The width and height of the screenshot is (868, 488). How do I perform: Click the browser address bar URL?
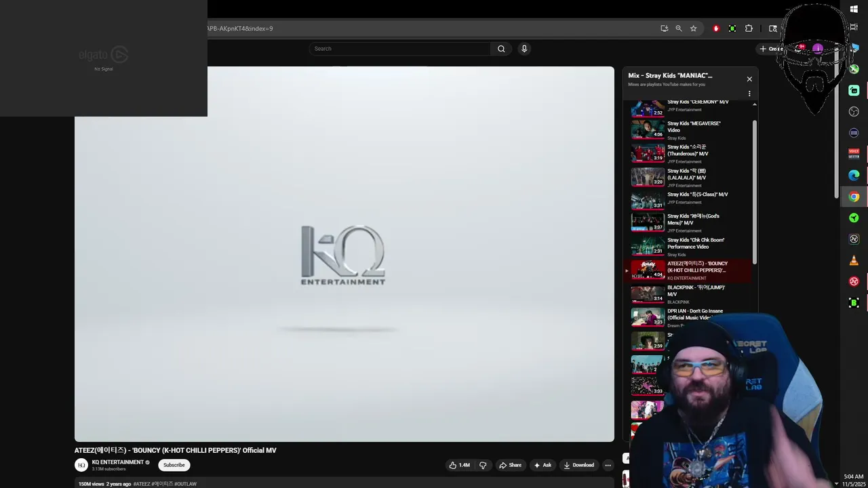click(239, 28)
